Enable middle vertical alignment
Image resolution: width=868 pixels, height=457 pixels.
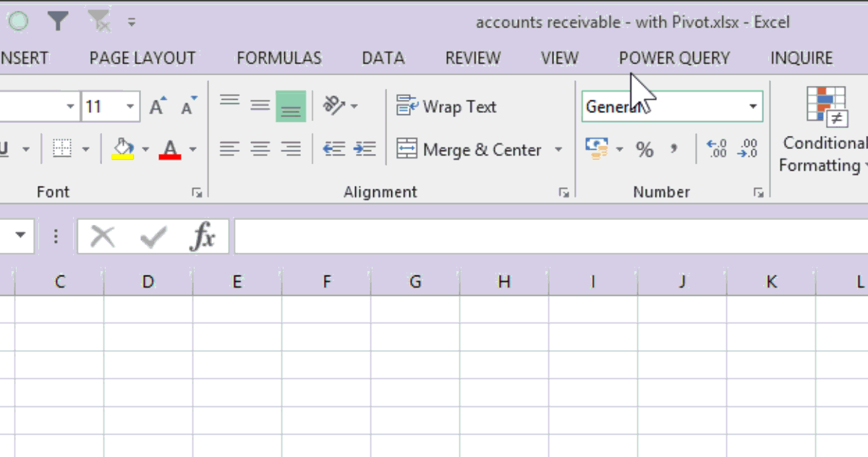tap(260, 103)
